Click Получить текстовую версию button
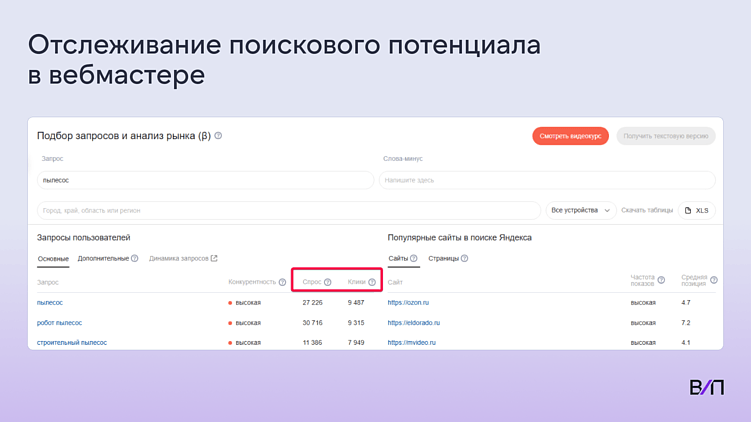 point(666,136)
